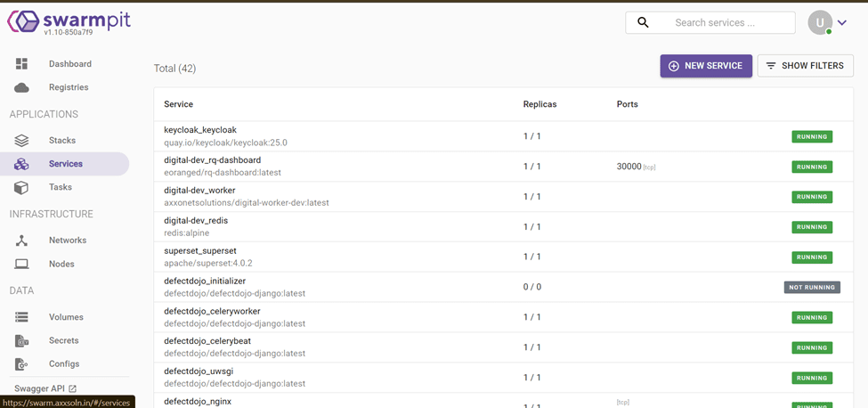This screenshot has width=868, height=408.
Task: Click the Volumes storage icon
Action: click(x=22, y=317)
